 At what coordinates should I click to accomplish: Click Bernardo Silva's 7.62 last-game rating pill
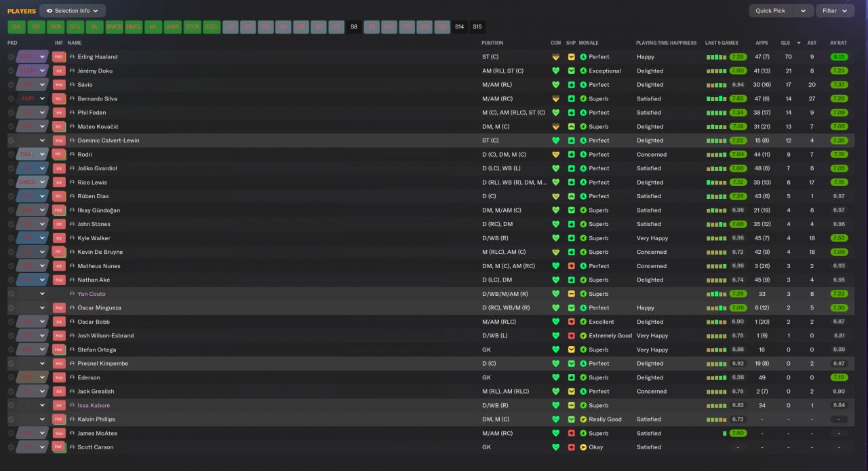point(738,98)
